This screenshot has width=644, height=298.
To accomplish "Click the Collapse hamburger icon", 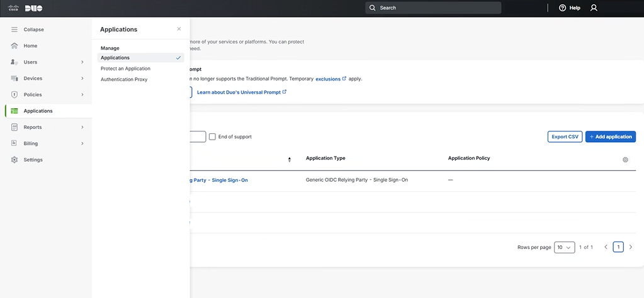I will click(x=14, y=30).
